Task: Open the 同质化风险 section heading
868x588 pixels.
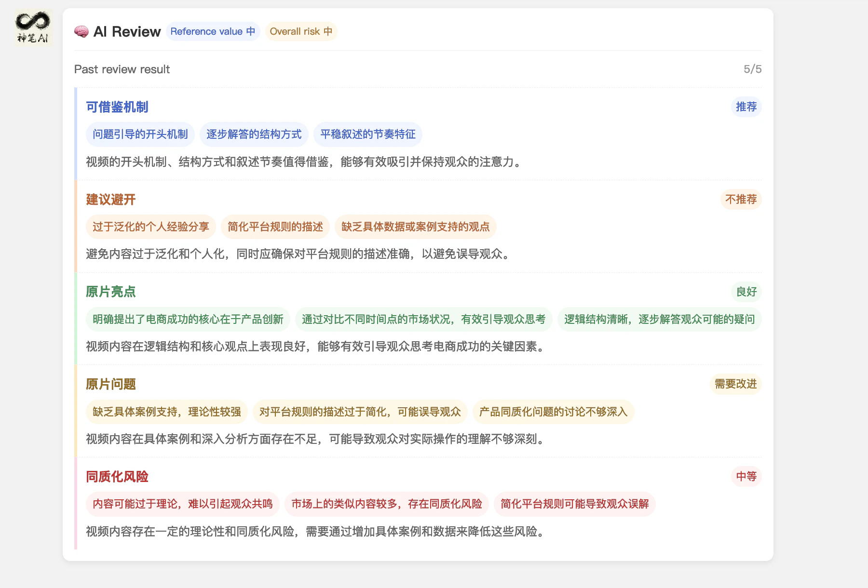Action: click(x=117, y=477)
